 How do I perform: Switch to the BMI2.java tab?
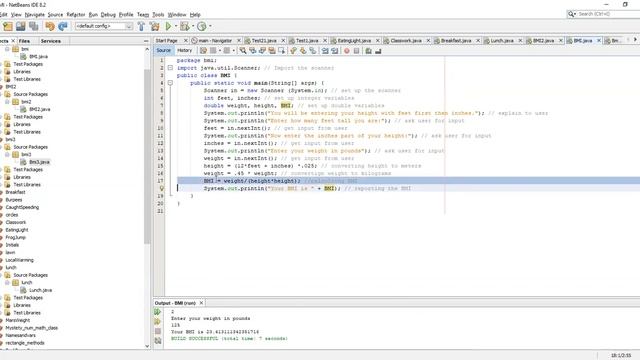tap(543, 41)
